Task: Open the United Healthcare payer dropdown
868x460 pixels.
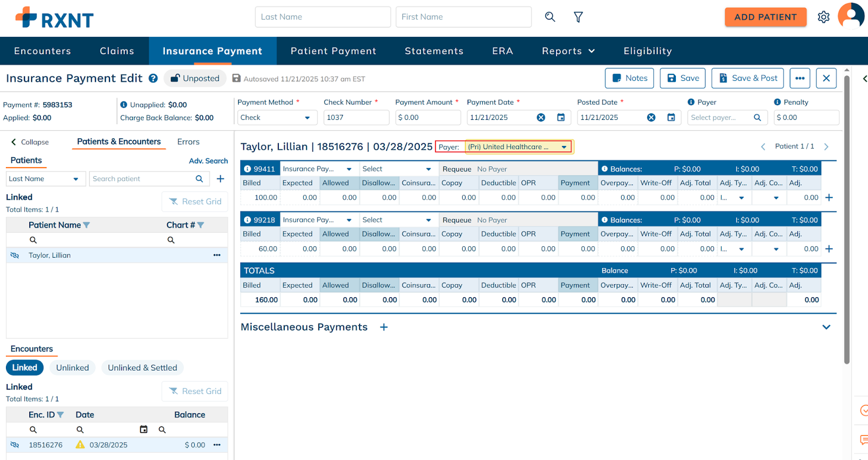Action: 518,146
